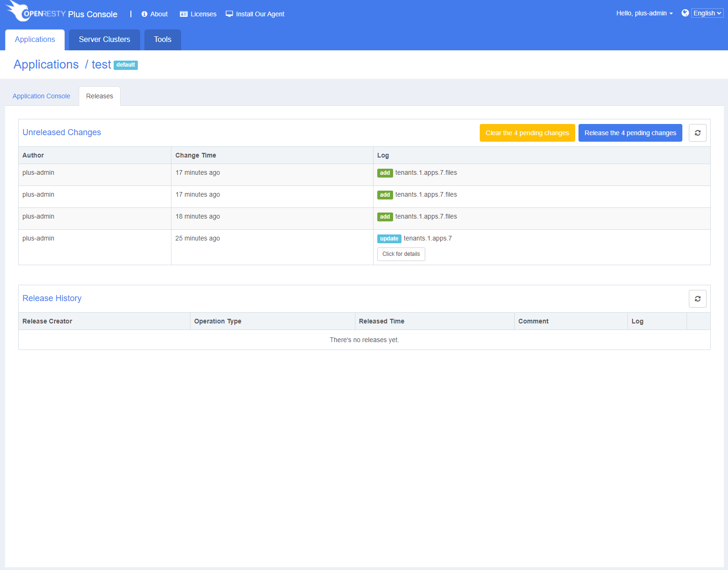The width and height of the screenshot is (728, 570).
Task: Click the test application breadcrumb
Action: coord(102,64)
